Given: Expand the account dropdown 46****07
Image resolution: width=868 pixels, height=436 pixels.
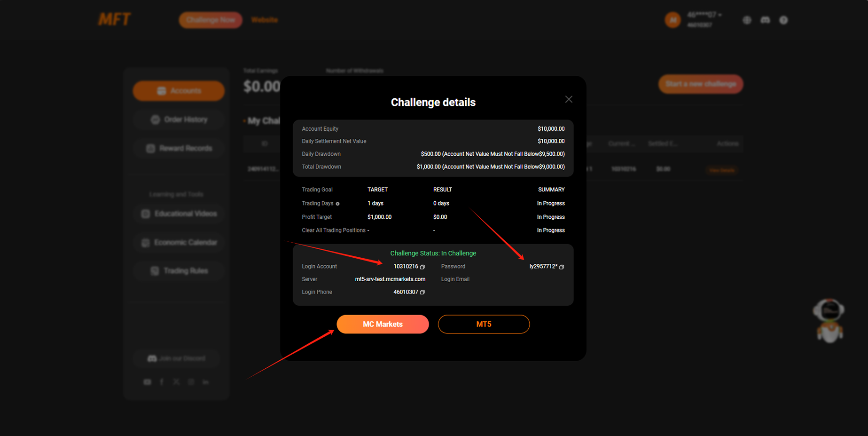Looking at the screenshot, I should click(x=704, y=15).
